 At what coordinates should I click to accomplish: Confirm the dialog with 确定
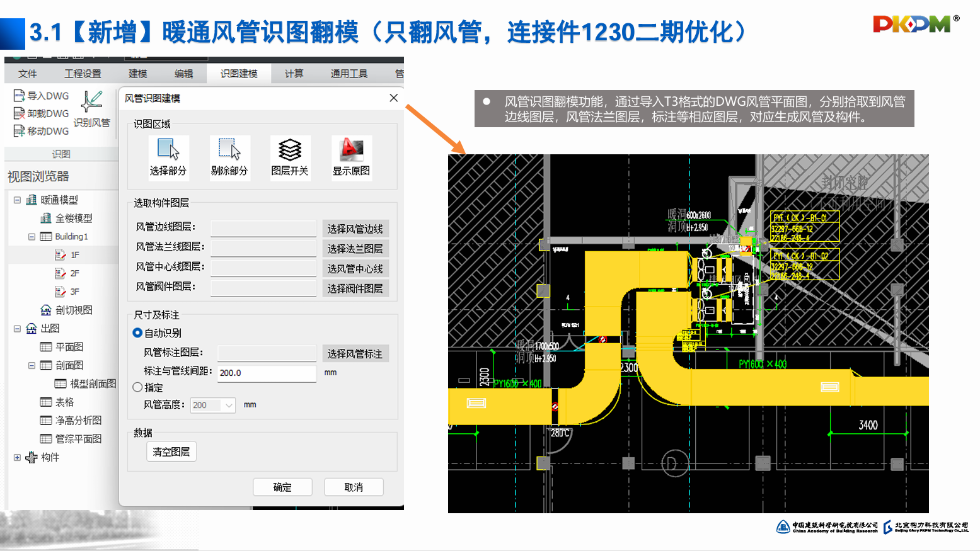pos(282,487)
